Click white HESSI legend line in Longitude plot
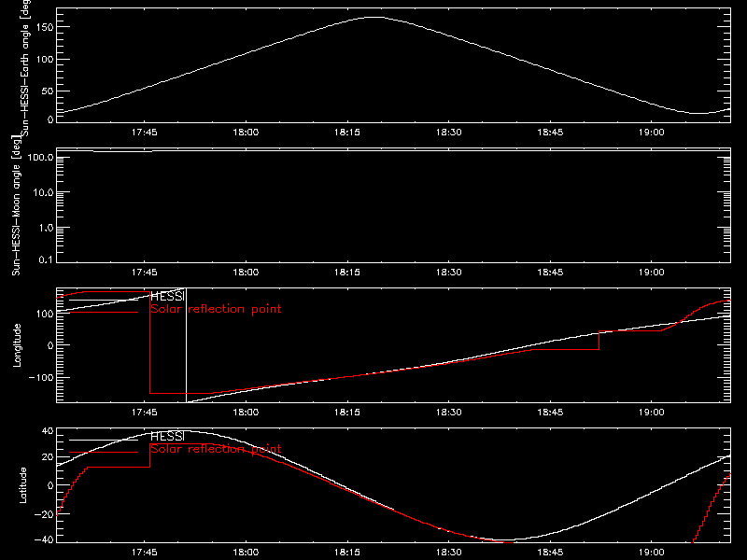The image size is (747, 560). (x=104, y=300)
